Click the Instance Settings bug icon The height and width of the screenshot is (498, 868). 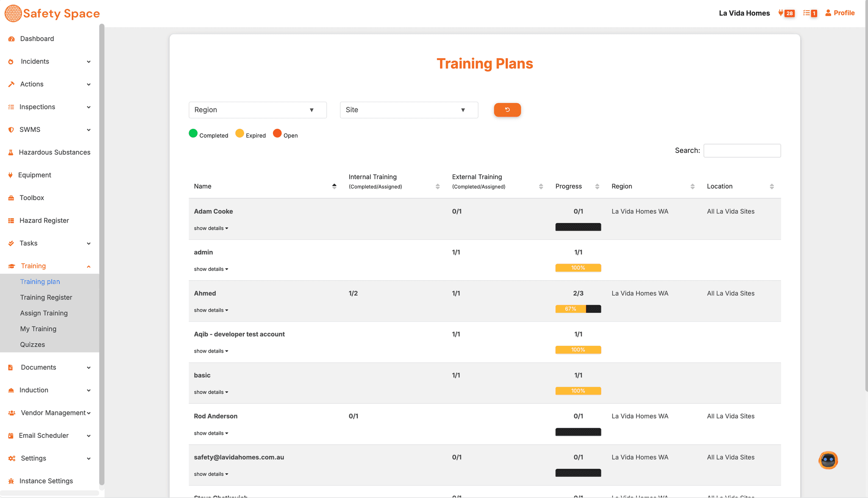pos(11,481)
